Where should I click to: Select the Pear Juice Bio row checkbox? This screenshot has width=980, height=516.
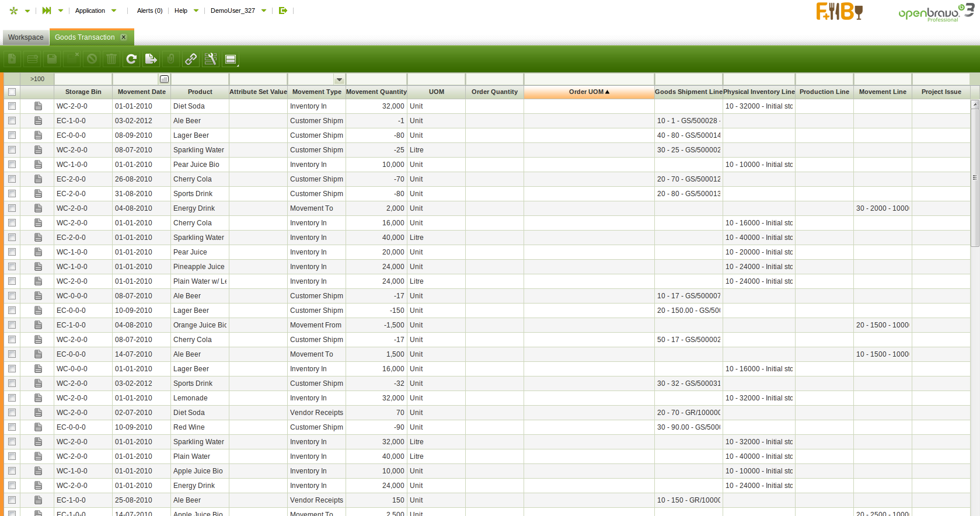click(x=12, y=165)
